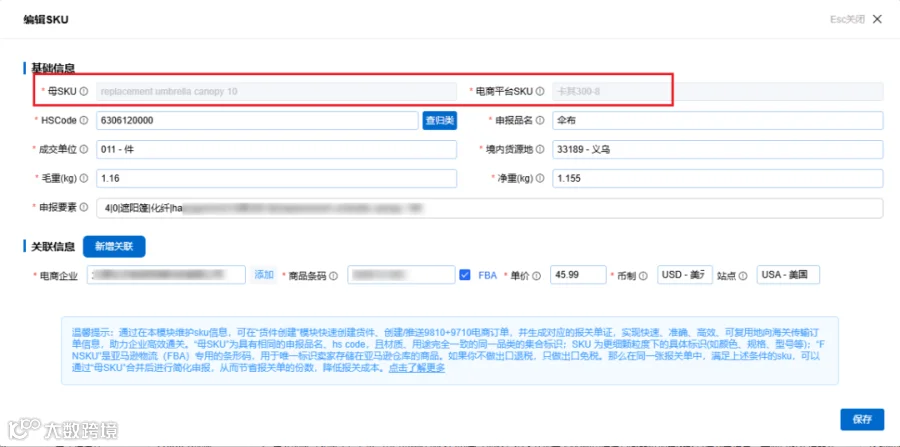The image size is (900, 447).
Task: Open the 站点 dropdown showing USA - 美国
Action: tap(789, 274)
